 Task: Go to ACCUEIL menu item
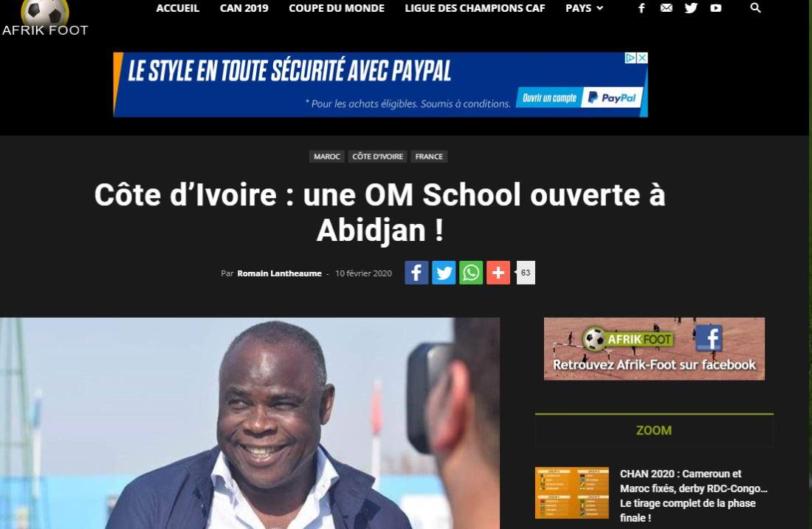coord(178,8)
